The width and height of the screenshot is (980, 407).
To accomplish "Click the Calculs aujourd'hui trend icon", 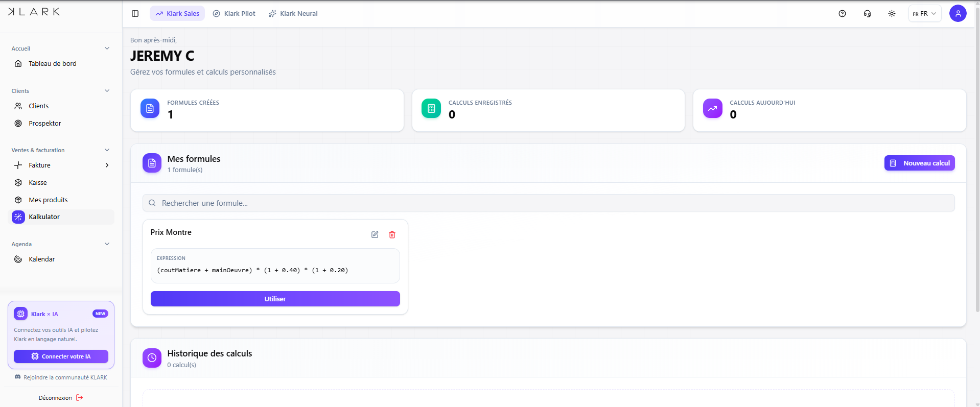I will 712,108.
